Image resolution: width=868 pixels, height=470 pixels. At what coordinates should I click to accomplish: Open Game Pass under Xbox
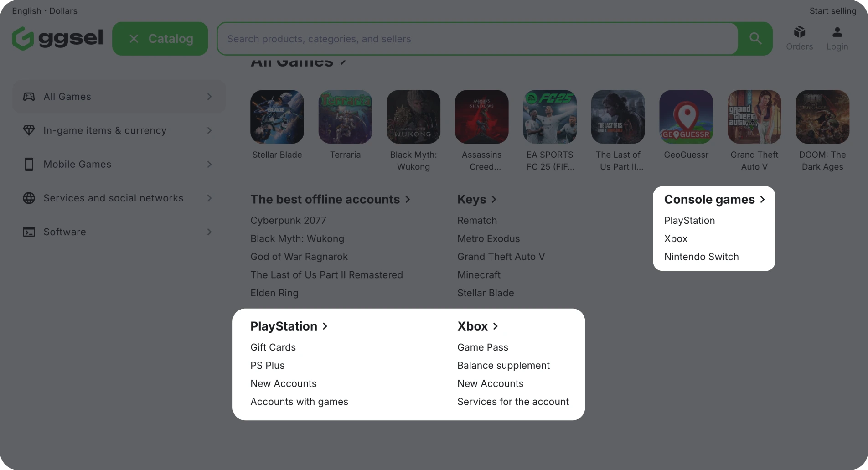482,347
